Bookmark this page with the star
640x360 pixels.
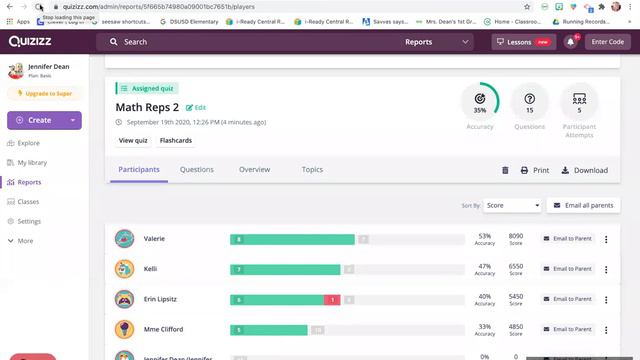tap(527, 7)
